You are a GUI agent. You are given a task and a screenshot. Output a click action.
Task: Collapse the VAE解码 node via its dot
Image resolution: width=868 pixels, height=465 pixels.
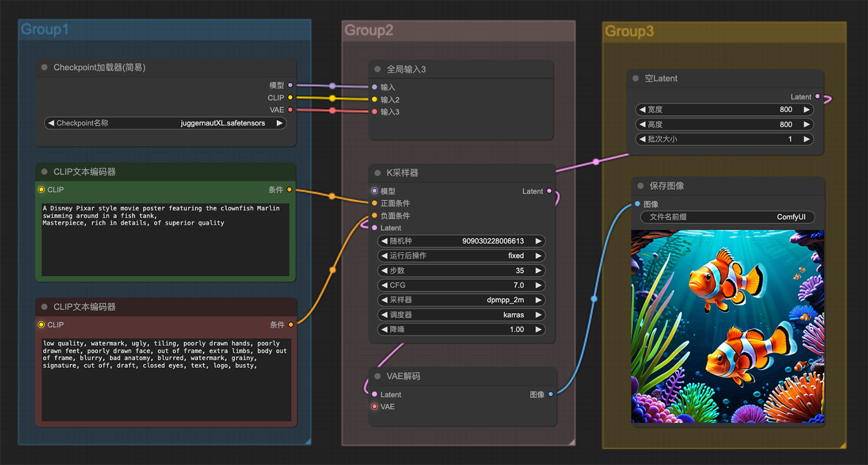point(378,376)
